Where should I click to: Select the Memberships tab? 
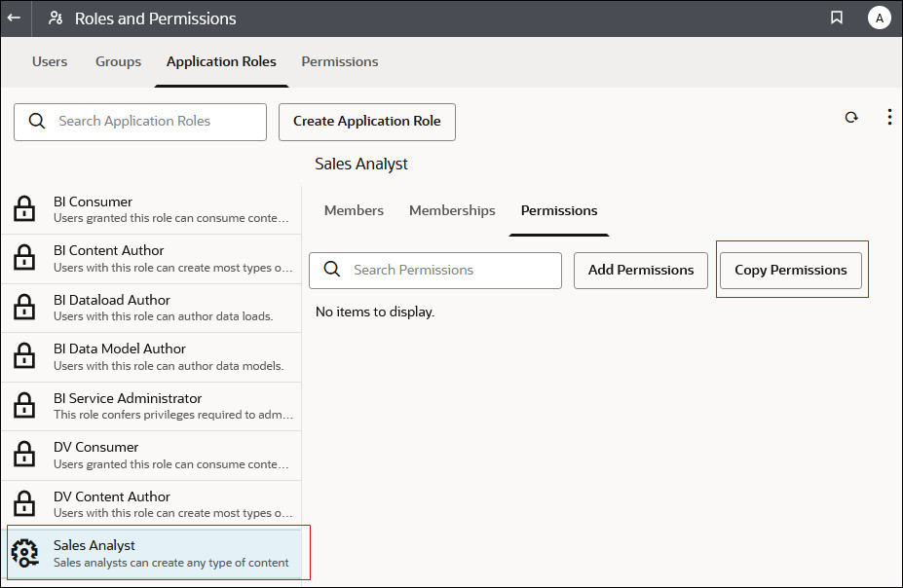pos(452,210)
